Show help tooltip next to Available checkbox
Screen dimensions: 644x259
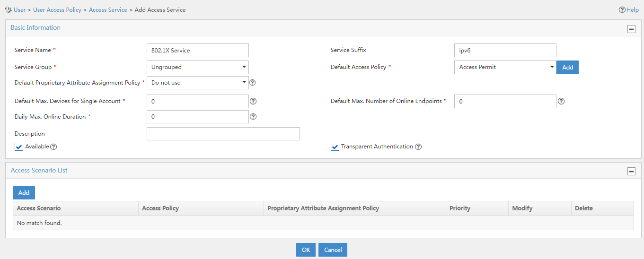(53, 147)
